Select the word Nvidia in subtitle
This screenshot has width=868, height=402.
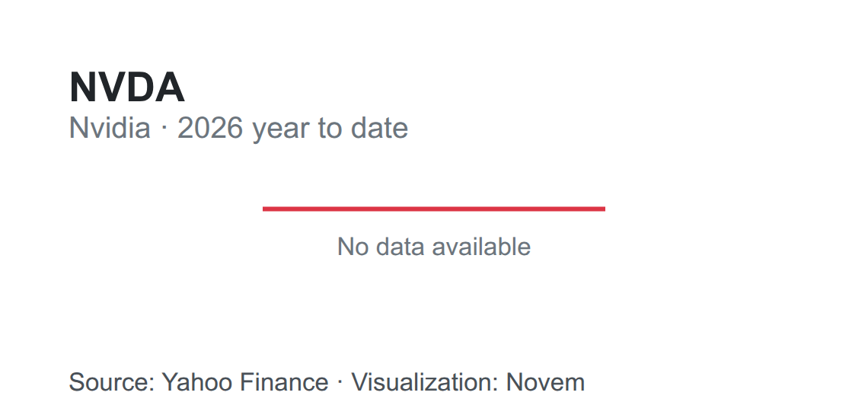click(x=110, y=128)
